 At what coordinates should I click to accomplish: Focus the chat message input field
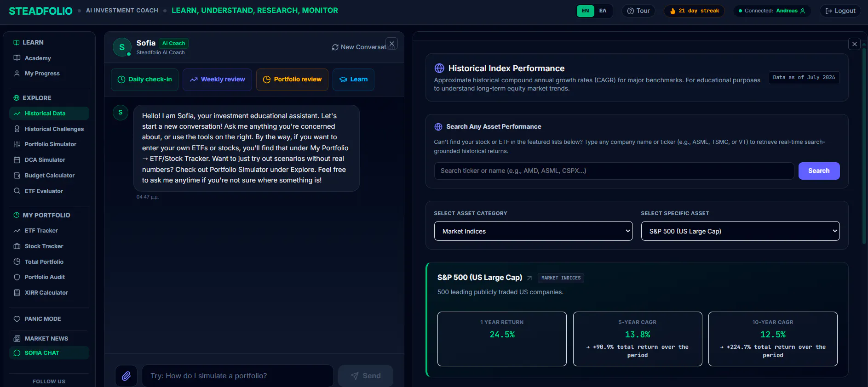pos(238,376)
